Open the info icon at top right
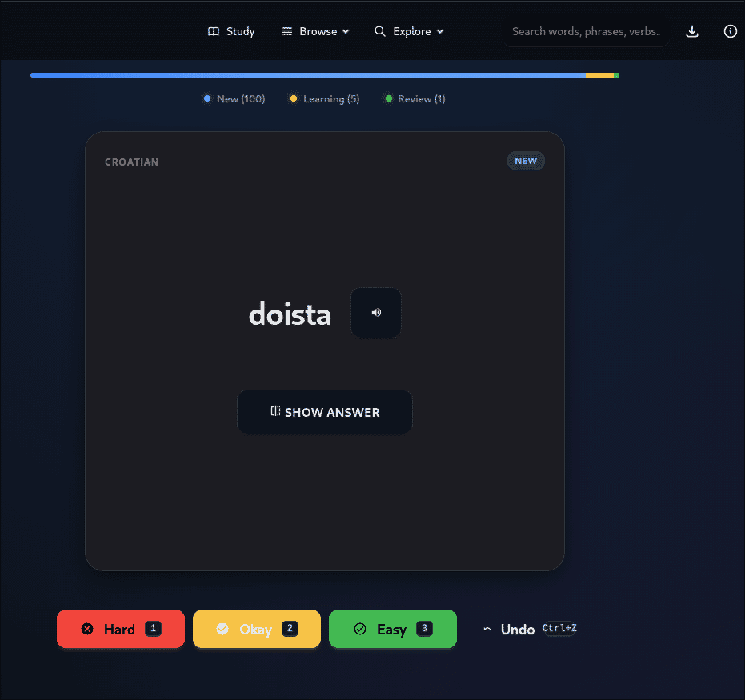 coord(729,31)
